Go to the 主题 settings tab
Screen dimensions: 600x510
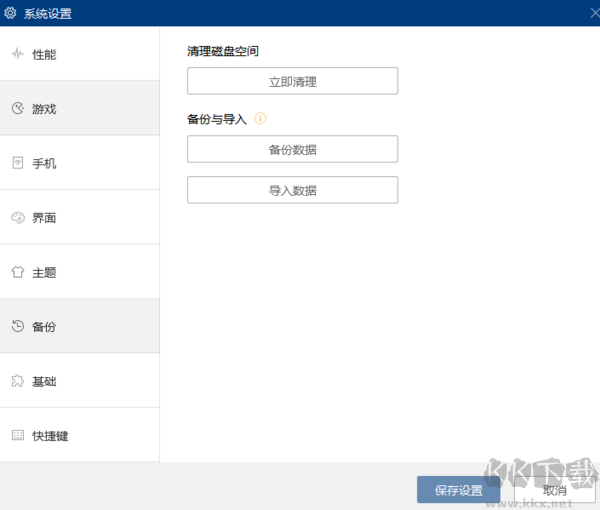tap(80, 272)
